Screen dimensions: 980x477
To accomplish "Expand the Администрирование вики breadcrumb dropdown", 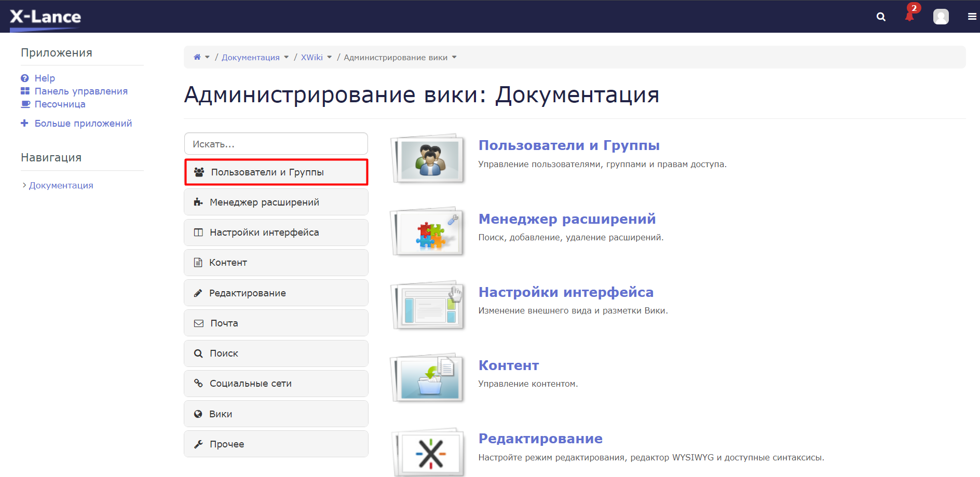I will 454,57.
